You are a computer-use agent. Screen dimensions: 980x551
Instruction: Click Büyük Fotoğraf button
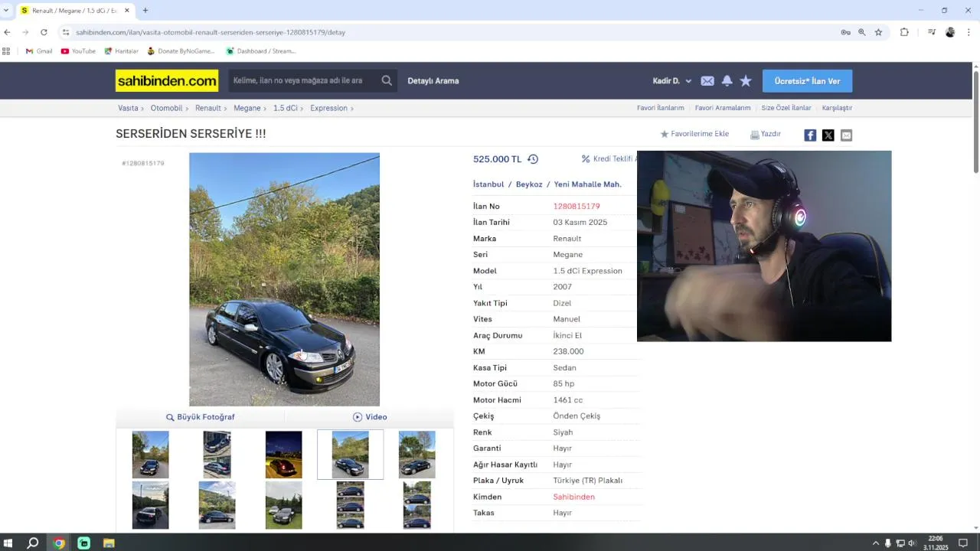pos(201,417)
